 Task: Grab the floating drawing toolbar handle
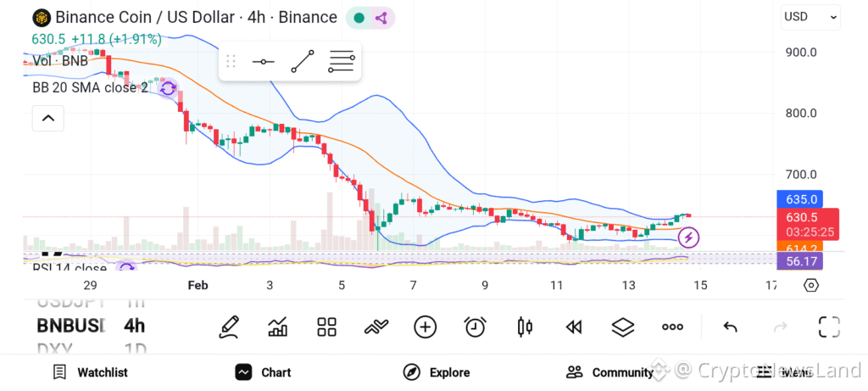[x=231, y=61]
